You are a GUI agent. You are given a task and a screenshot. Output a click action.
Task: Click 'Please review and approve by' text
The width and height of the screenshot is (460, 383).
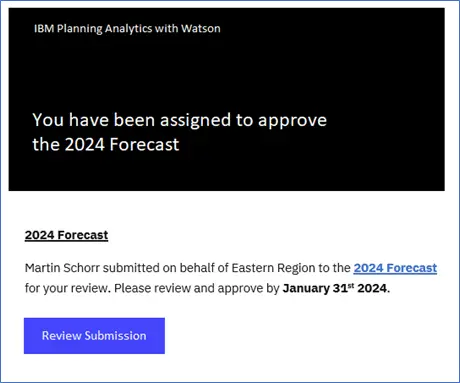point(197,288)
